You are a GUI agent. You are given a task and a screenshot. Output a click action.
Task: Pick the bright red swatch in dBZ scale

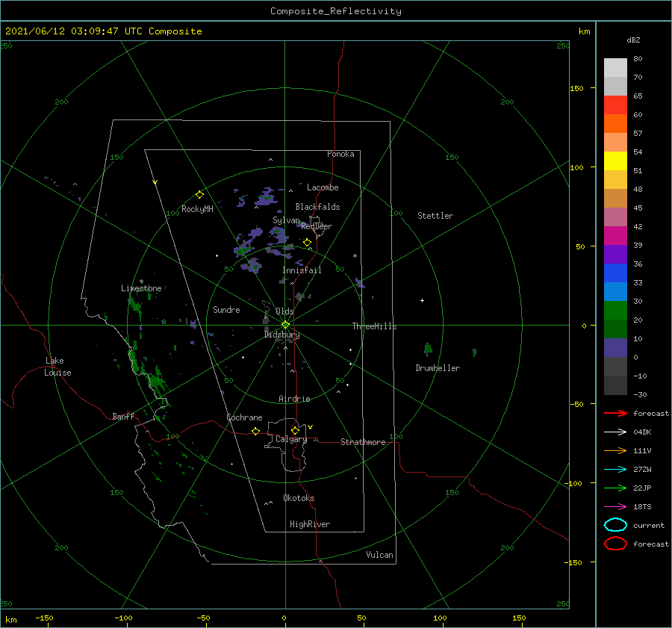tap(615, 105)
